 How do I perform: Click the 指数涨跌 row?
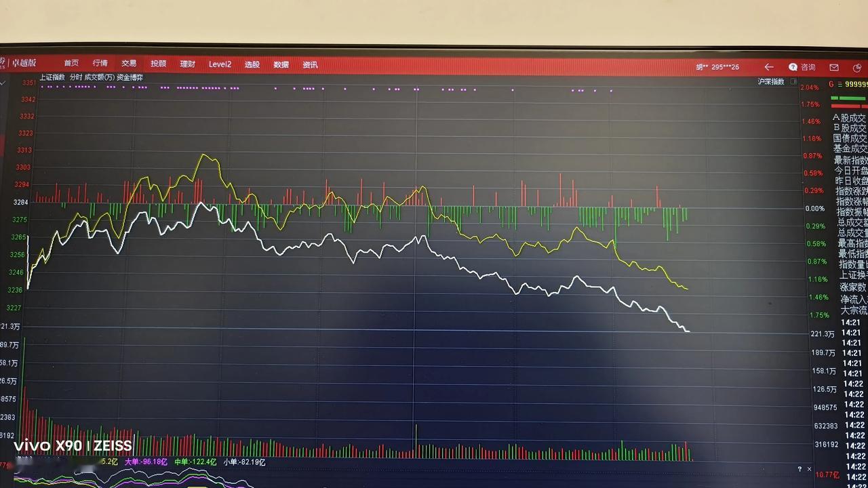coord(852,192)
